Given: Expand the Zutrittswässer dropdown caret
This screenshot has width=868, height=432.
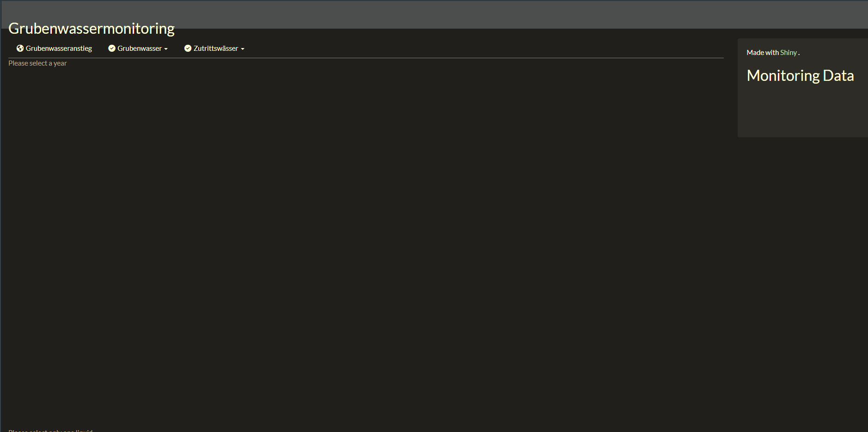Looking at the screenshot, I should [x=243, y=49].
